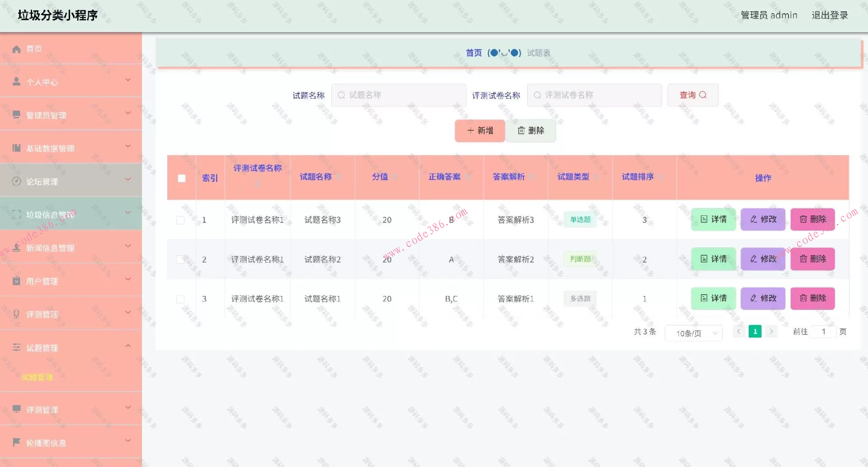Screen dimensions: 868x467
Task: Select the checkbox next to 试题名称1
Action: [181, 299]
